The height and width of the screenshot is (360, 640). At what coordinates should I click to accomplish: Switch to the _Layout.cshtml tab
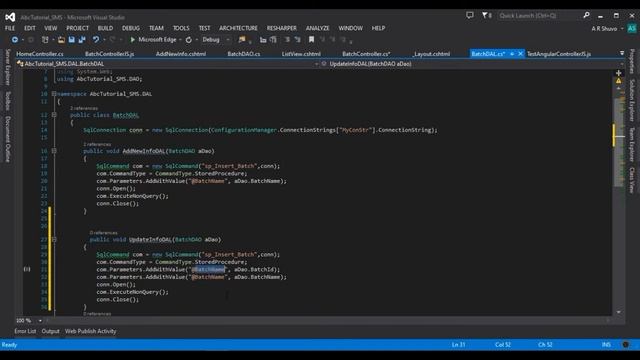[431, 54]
